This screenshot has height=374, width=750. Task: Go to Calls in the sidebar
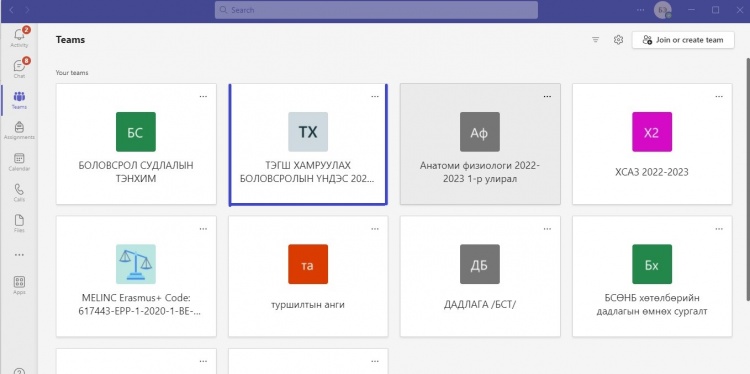click(x=19, y=193)
